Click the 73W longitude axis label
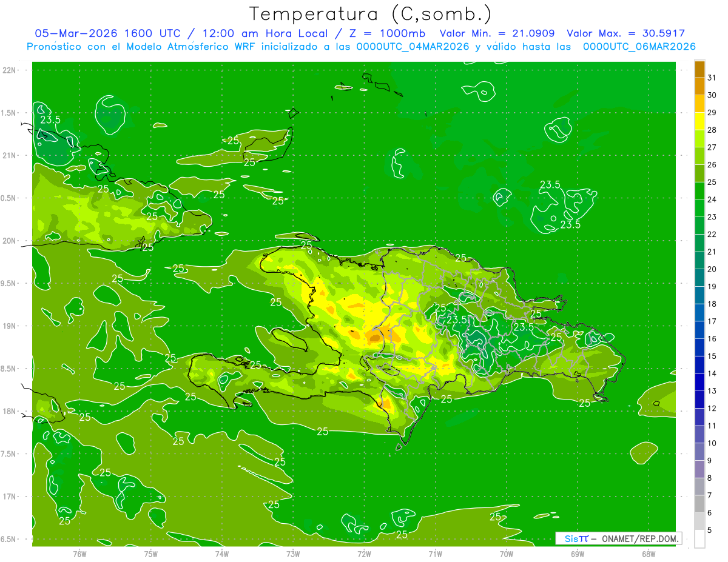This screenshot has width=728, height=562. click(293, 554)
